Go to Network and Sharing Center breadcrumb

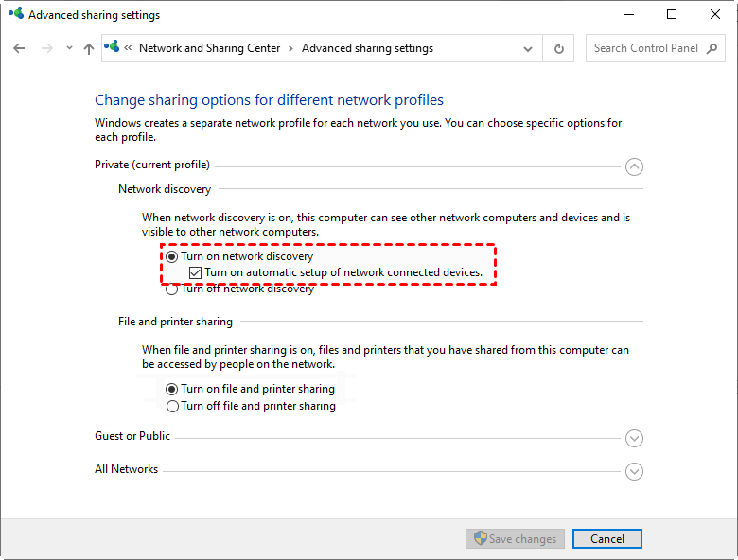tap(209, 48)
